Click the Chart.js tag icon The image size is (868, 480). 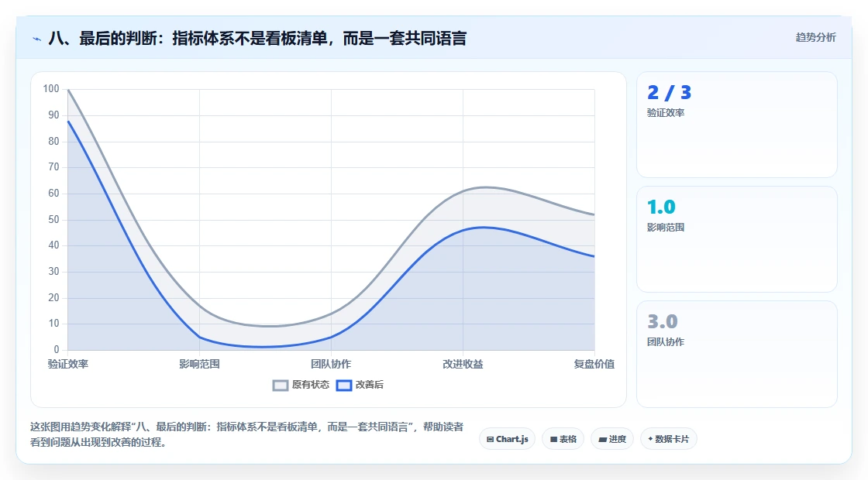490,439
